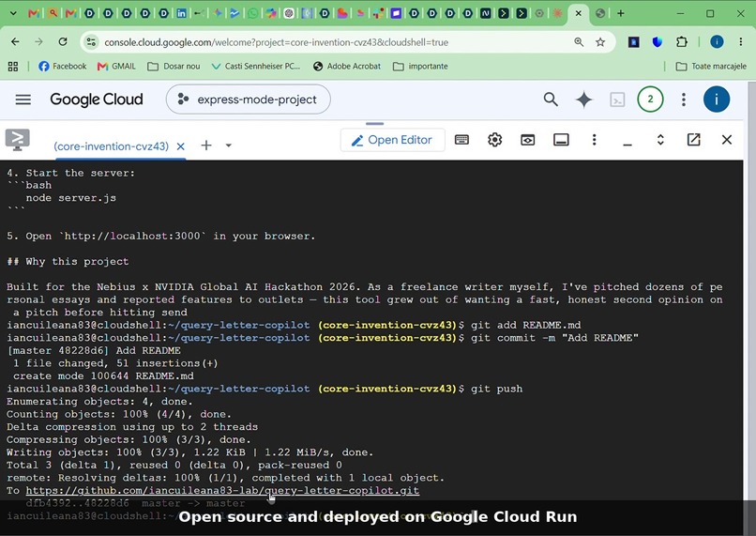Screen dimensions: 756x536
Task: Add a new Cloud Shell terminal tab
Action: [x=205, y=145]
